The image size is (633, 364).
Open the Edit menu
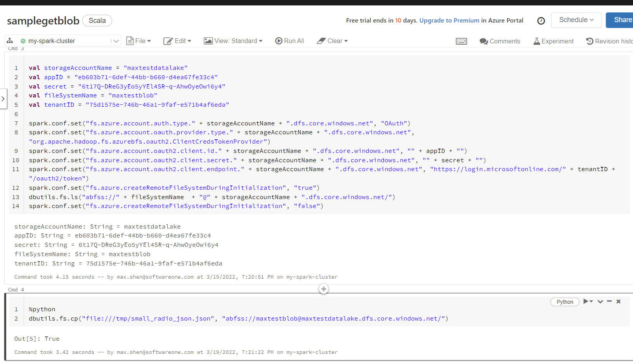177,41
